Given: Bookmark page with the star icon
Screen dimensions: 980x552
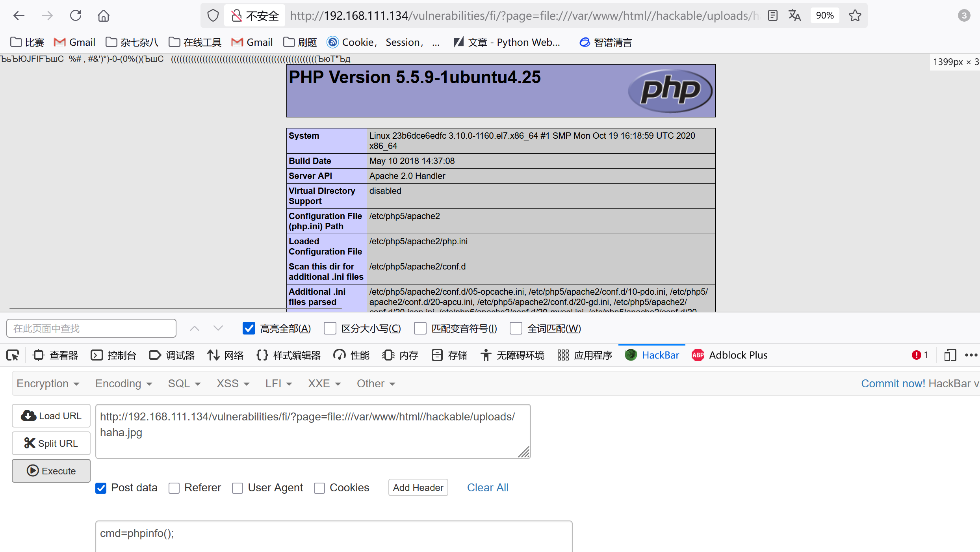Looking at the screenshot, I should click(x=855, y=16).
